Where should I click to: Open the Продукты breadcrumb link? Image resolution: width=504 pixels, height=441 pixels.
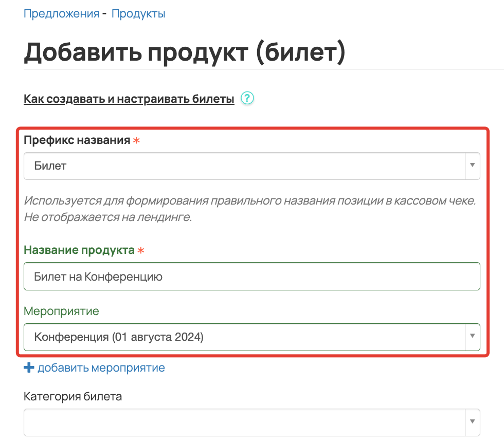click(x=138, y=14)
